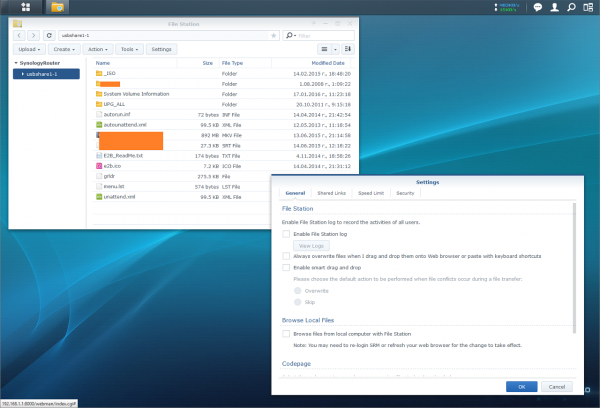Open the view mode dropdown arrow
Viewport: 600px width, 408px height.
(x=335, y=49)
